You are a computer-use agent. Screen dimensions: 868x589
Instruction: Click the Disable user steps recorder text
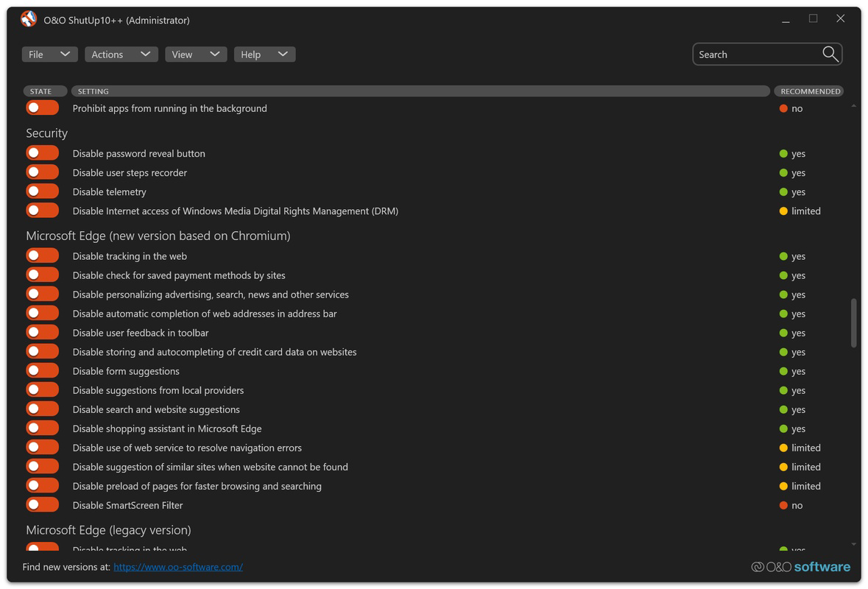tap(130, 173)
